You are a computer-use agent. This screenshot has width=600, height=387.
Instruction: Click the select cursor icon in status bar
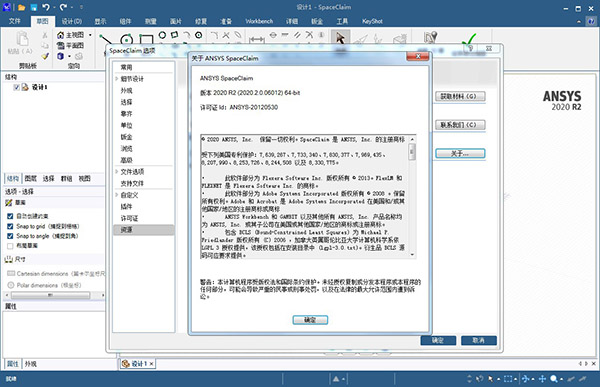click(491, 379)
